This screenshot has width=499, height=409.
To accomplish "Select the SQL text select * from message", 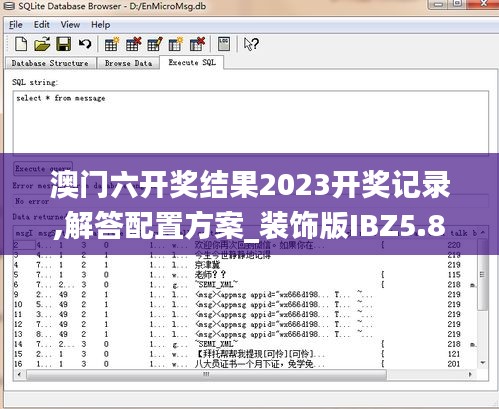I will tap(61, 98).
